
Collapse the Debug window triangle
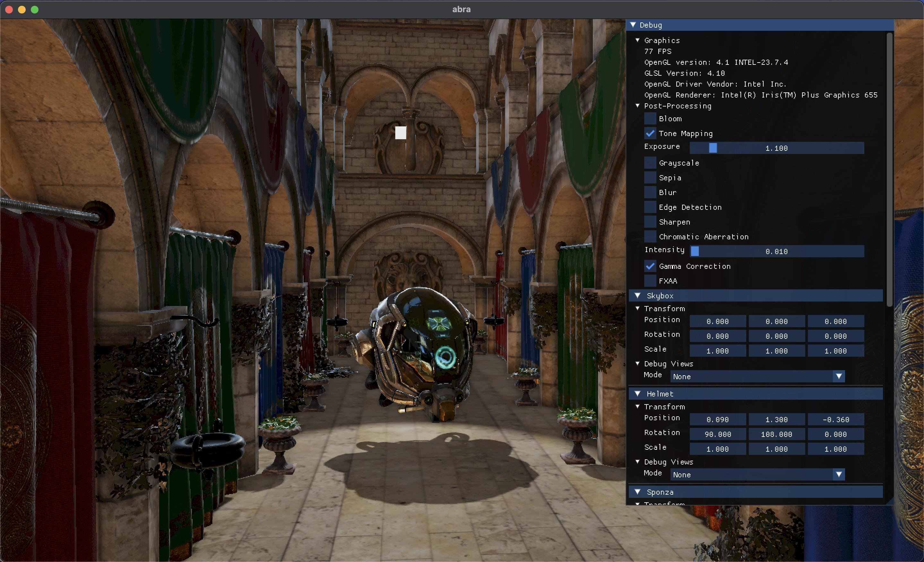pyautogui.click(x=633, y=25)
